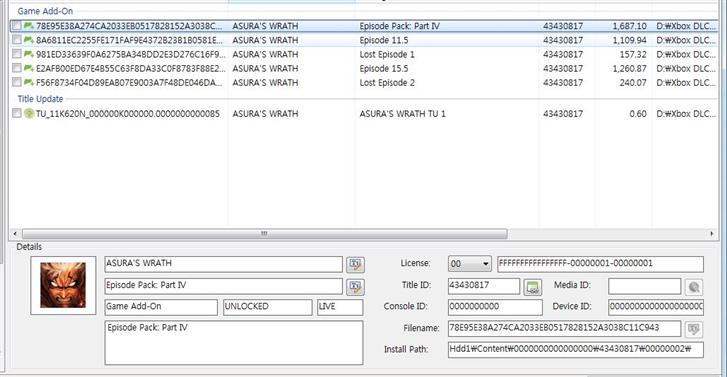
Task: Click the horizontal scrollbar thumb
Action: coord(264,234)
